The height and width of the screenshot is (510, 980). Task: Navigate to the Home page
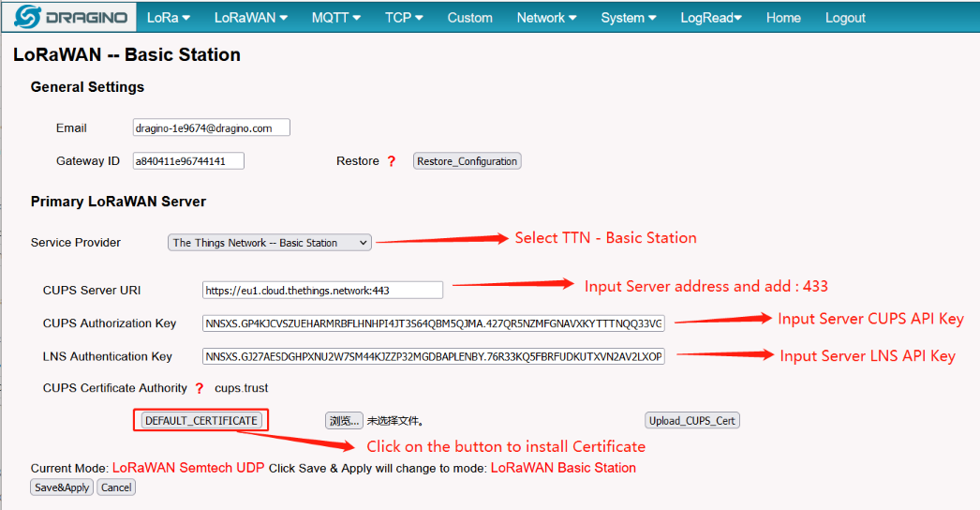click(x=783, y=18)
